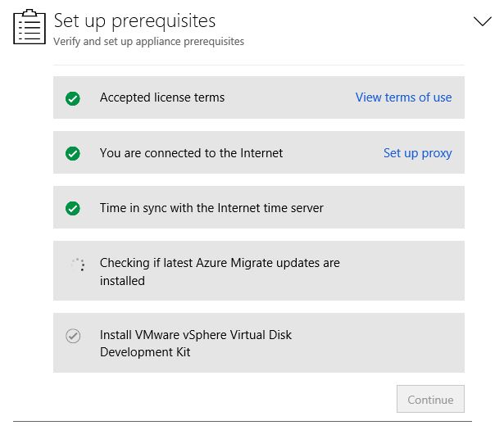Click green check beside connected to Internet

[x=73, y=153]
